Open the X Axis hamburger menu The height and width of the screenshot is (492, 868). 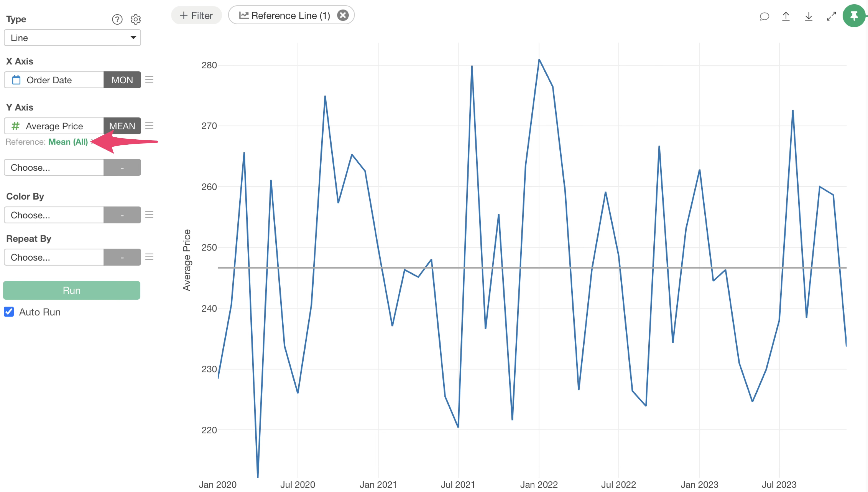[x=149, y=80]
